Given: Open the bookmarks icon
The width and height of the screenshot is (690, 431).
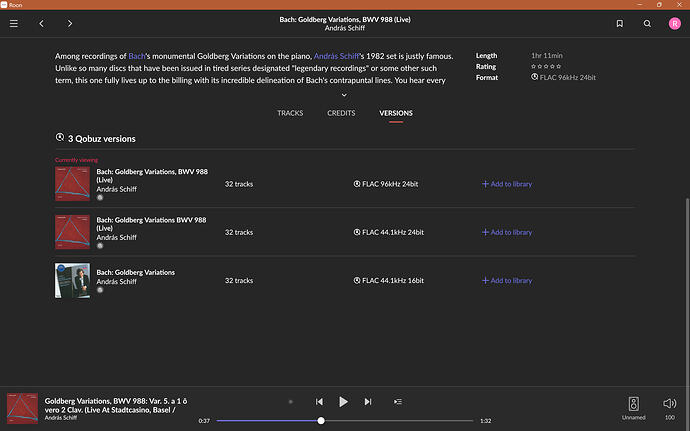Looking at the screenshot, I should coord(620,23).
